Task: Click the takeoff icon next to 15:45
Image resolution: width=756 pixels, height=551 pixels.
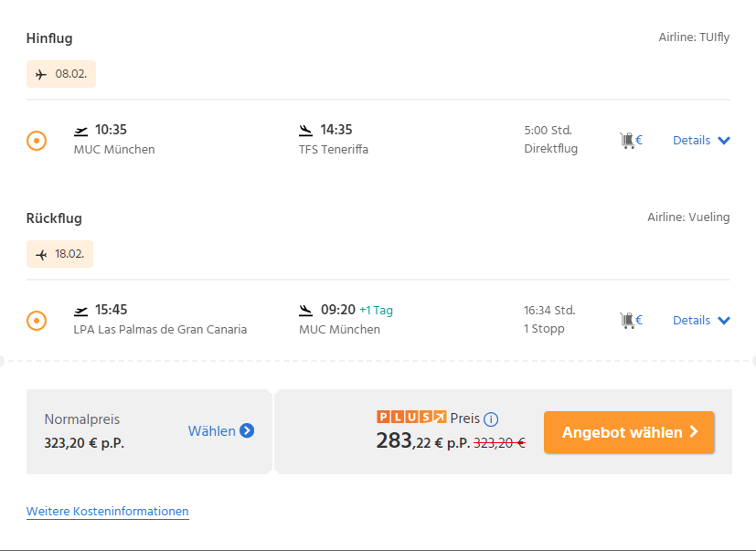Action: 81,310
